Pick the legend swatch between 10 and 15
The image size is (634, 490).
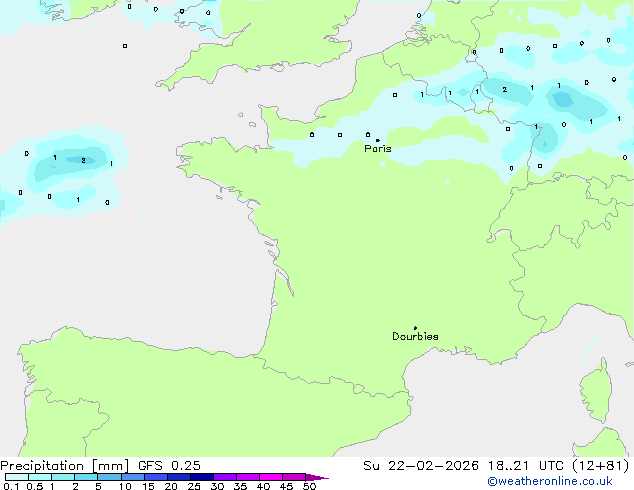point(132,477)
